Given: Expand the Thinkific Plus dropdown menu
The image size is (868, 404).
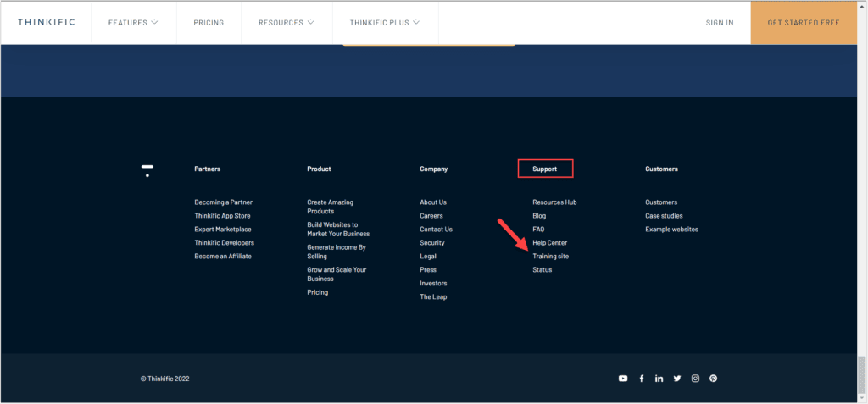Looking at the screenshot, I should pyautogui.click(x=385, y=23).
